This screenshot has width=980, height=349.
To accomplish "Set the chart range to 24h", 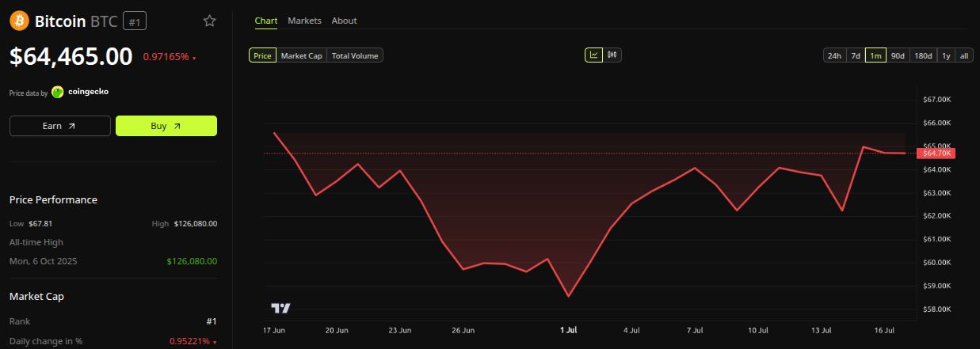I will click(x=834, y=55).
